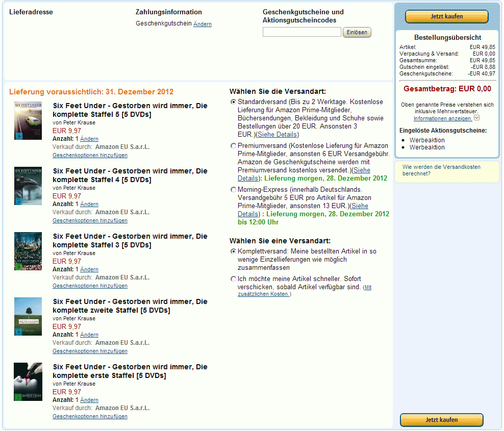Click the zweite Staffel product title
The width and height of the screenshot is (504, 431).
(130, 306)
